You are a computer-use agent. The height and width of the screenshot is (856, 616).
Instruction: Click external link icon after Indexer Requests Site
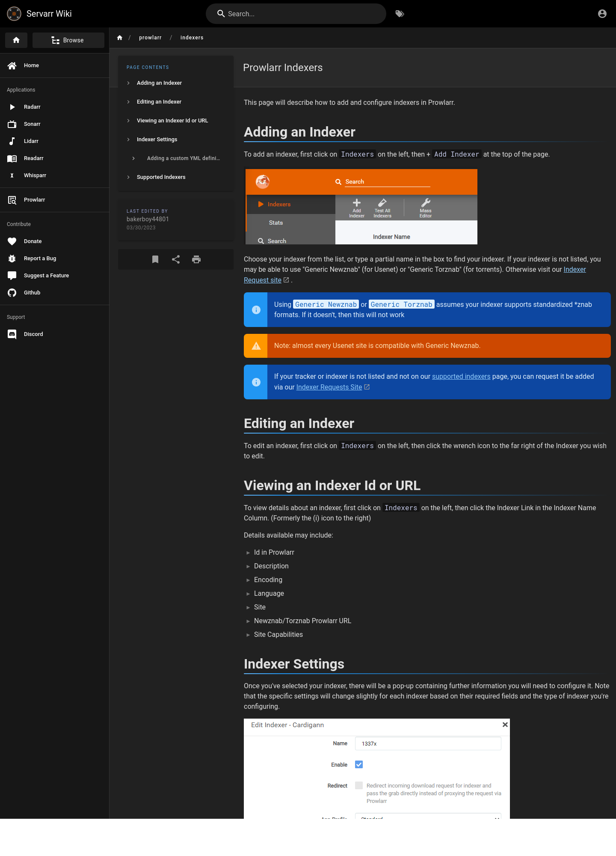click(x=367, y=387)
